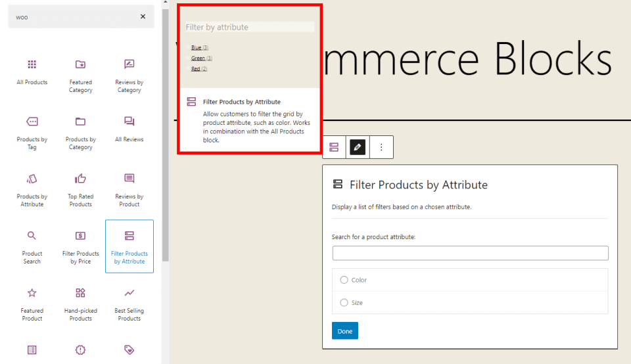631x364 pixels.
Task: Click the product attribute search field
Action: click(470, 253)
